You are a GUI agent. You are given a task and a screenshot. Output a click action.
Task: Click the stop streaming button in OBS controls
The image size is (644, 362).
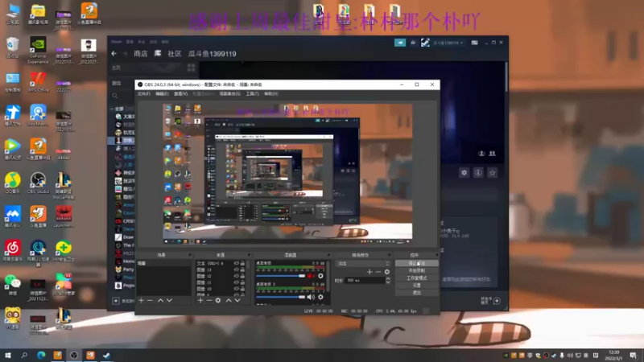(416, 264)
